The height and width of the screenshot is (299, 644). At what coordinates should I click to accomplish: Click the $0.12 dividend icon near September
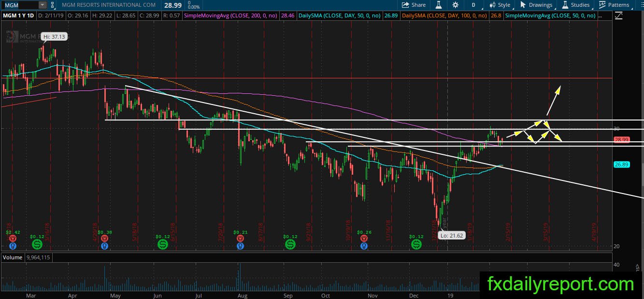[290, 245]
